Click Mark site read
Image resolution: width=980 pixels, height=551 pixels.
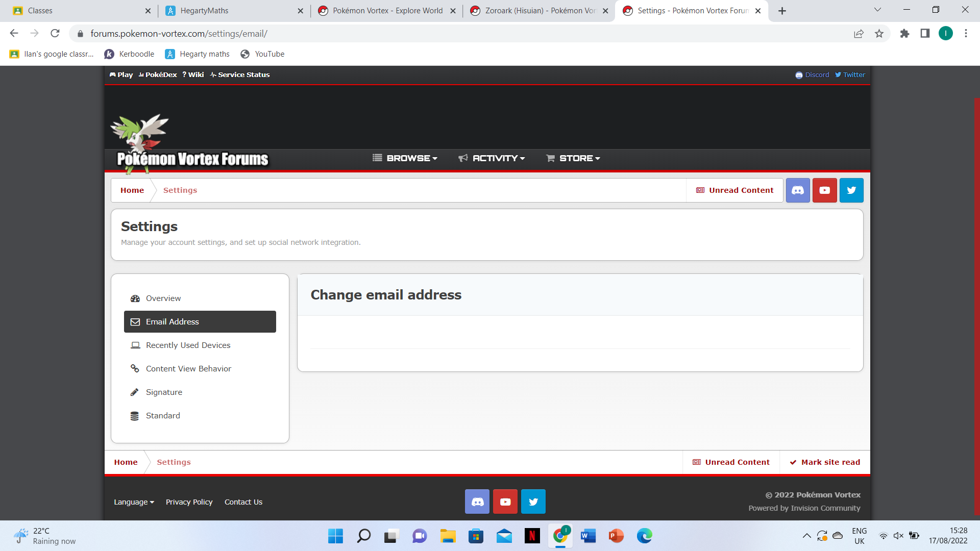pyautogui.click(x=825, y=462)
